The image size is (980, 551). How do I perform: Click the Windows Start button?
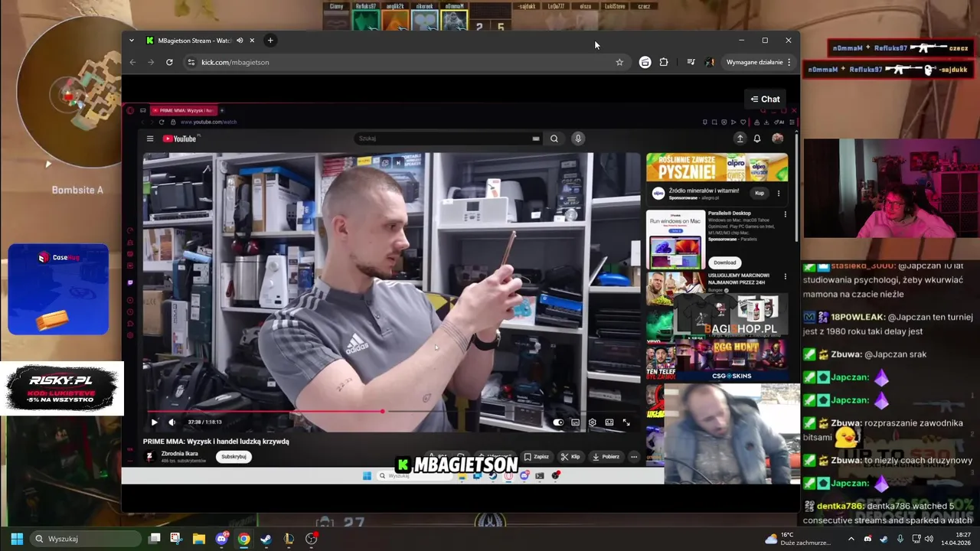[17, 539]
